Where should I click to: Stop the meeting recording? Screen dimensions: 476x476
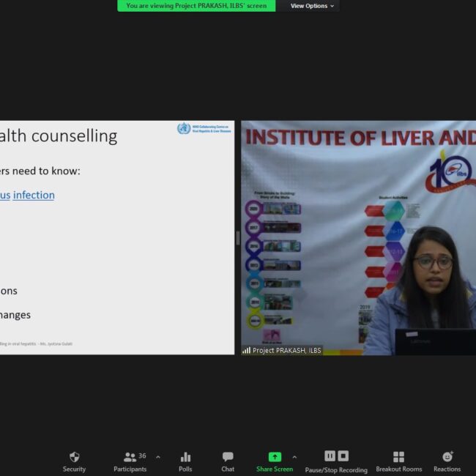coord(343,455)
